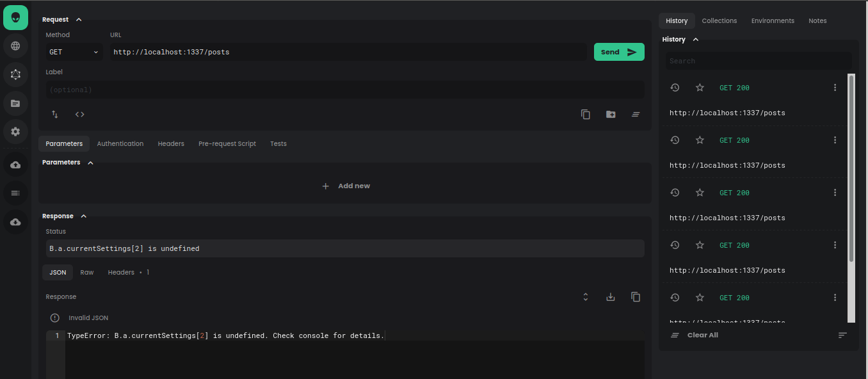The image size is (868, 379).
Task: Open Settings via the gear icon
Action: pos(15,131)
